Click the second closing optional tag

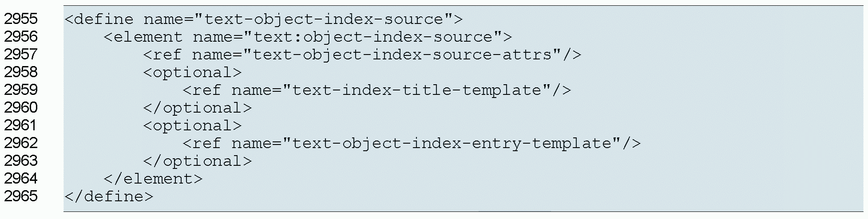click(197, 161)
